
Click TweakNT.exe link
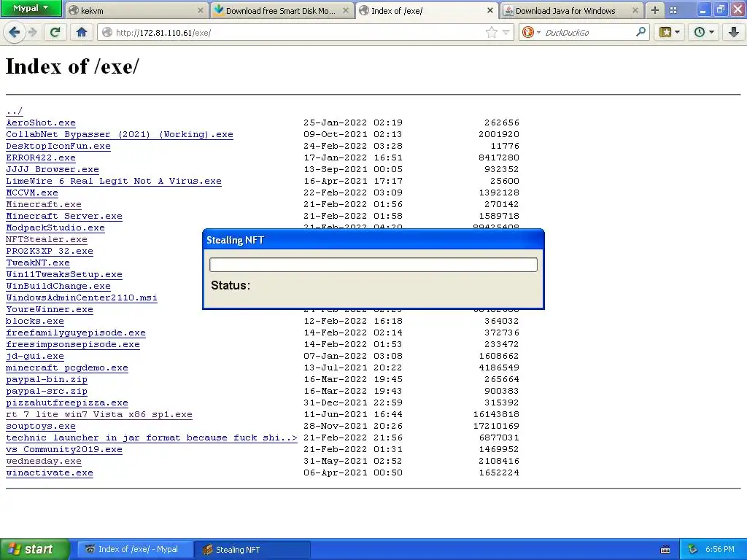tap(38, 262)
